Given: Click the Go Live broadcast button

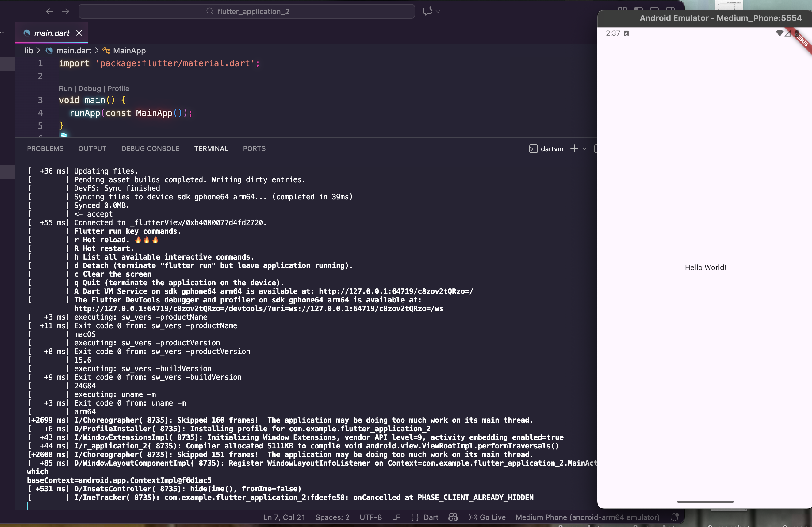Looking at the screenshot, I should coord(487,517).
